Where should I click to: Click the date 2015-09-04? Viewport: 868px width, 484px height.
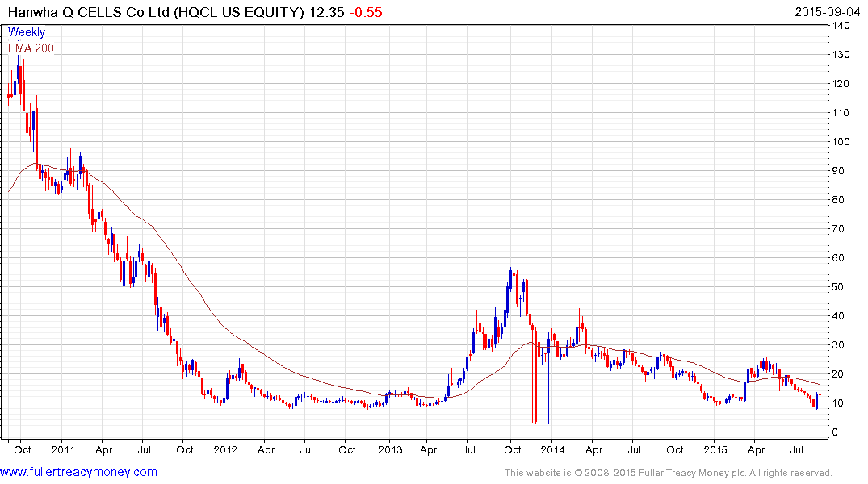pyautogui.click(x=827, y=11)
